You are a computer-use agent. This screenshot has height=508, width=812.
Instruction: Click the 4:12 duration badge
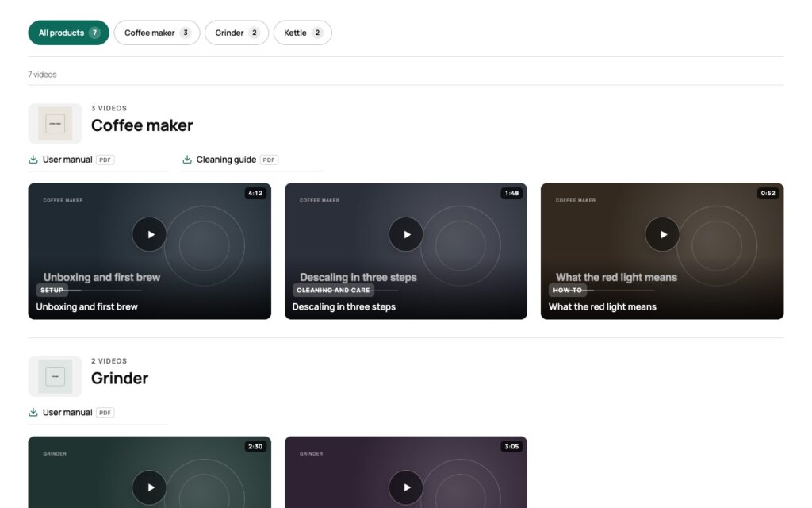[x=255, y=194]
